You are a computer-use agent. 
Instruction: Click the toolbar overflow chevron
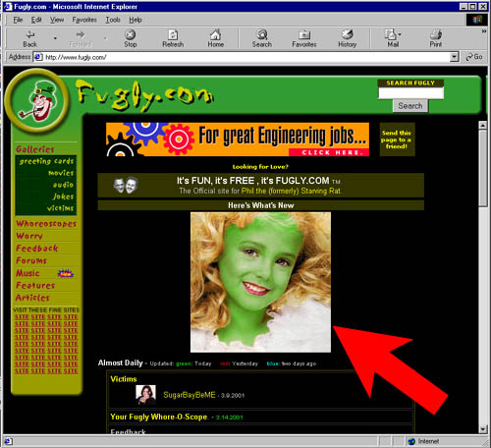484,31
